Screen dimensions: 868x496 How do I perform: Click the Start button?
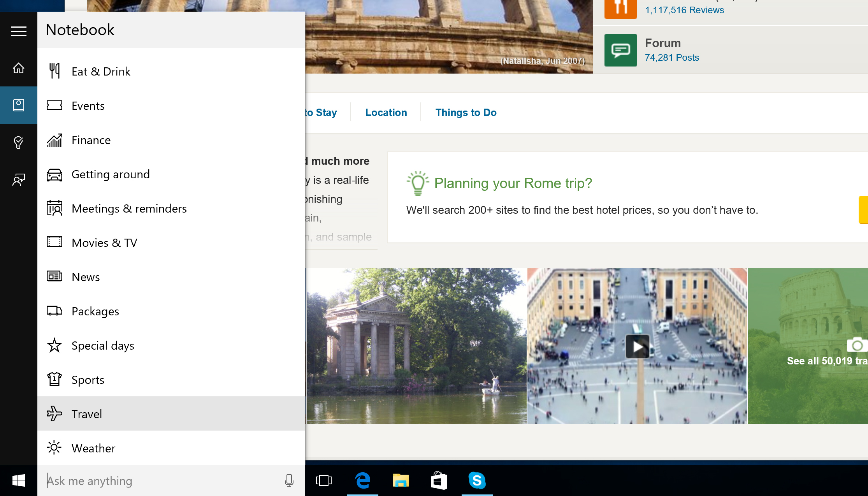coord(18,480)
